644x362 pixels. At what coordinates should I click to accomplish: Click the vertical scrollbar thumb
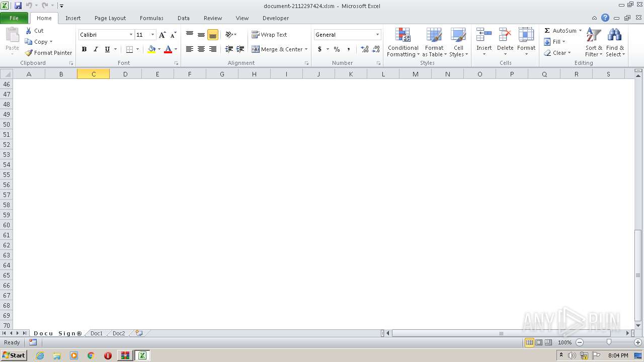(x=638, y=275)
